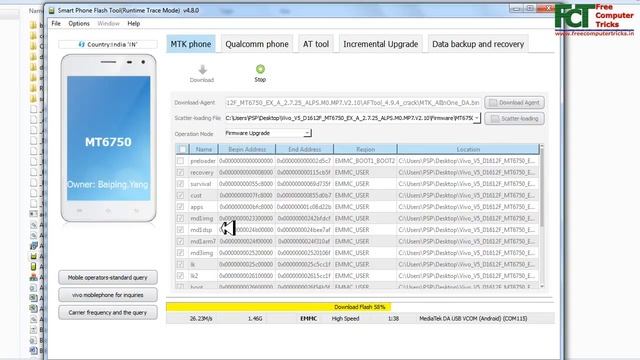Click the flash tool title bar icon

[x=52, y=11]
